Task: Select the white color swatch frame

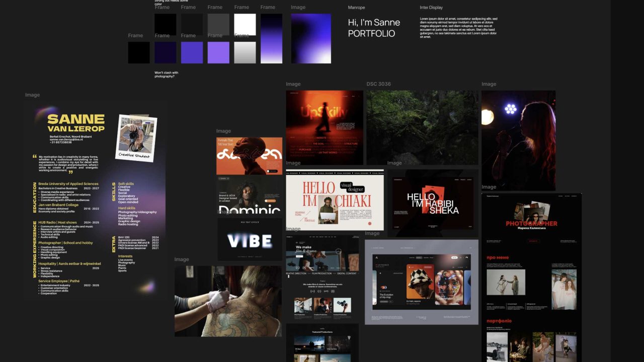Action: click(x=245, y=24)
